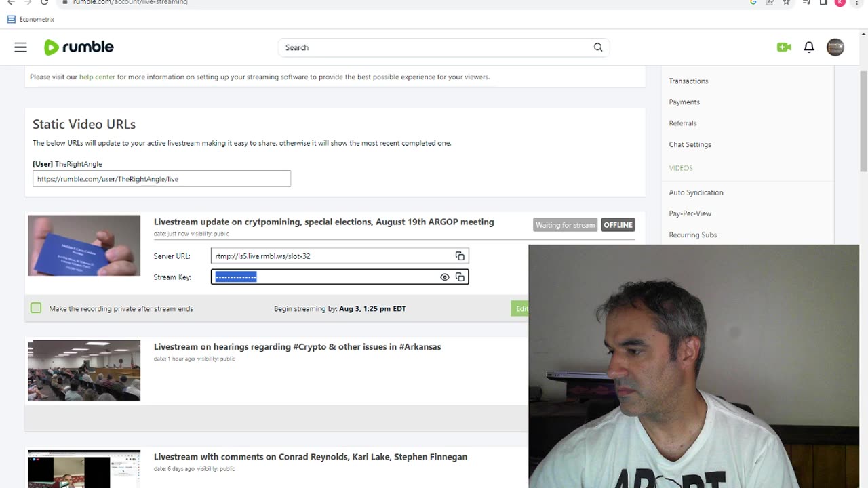The image size is (868, 488).
Task: Open Pay-Per-View in the sidebar
Action: click(x=690, y=213)
